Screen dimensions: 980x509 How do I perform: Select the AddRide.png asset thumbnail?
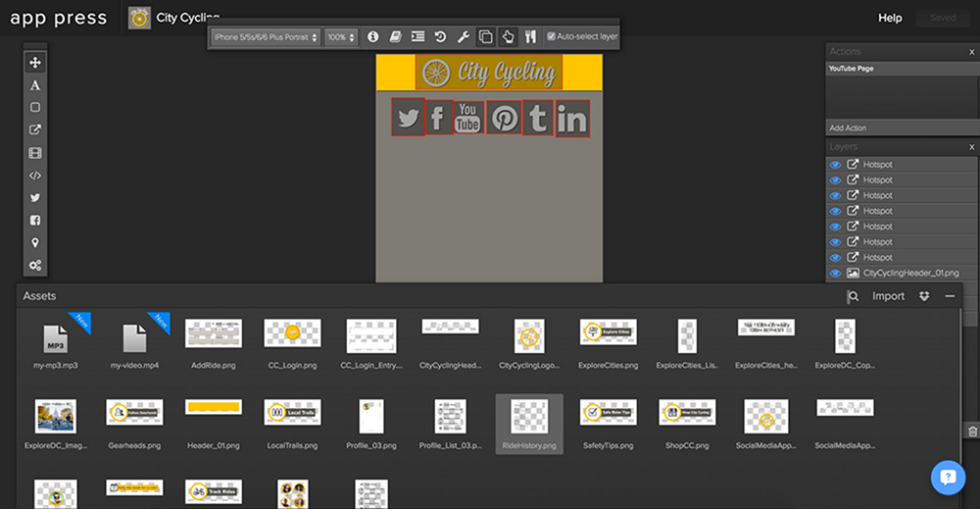(x=214, y=333)
